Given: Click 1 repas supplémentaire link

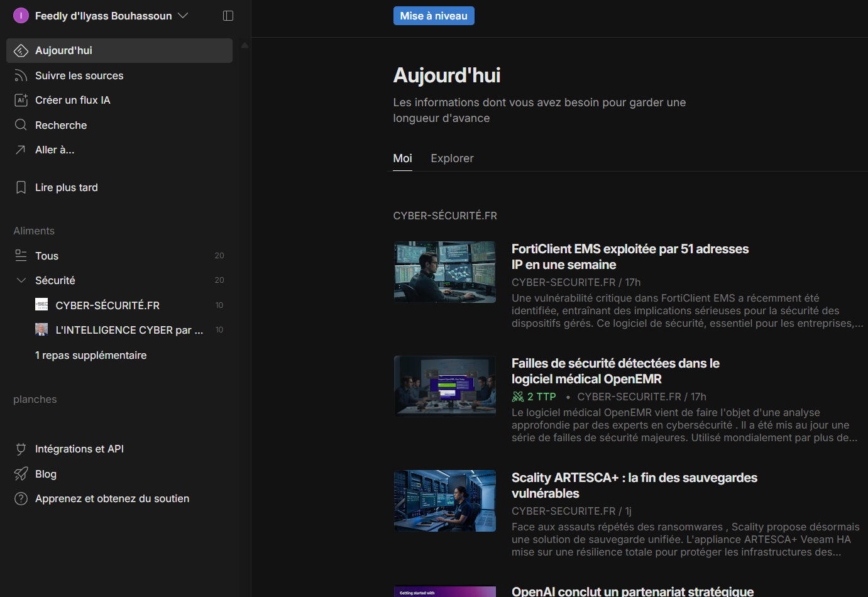Looking at the screenshot, I should (x=91, y=356).
